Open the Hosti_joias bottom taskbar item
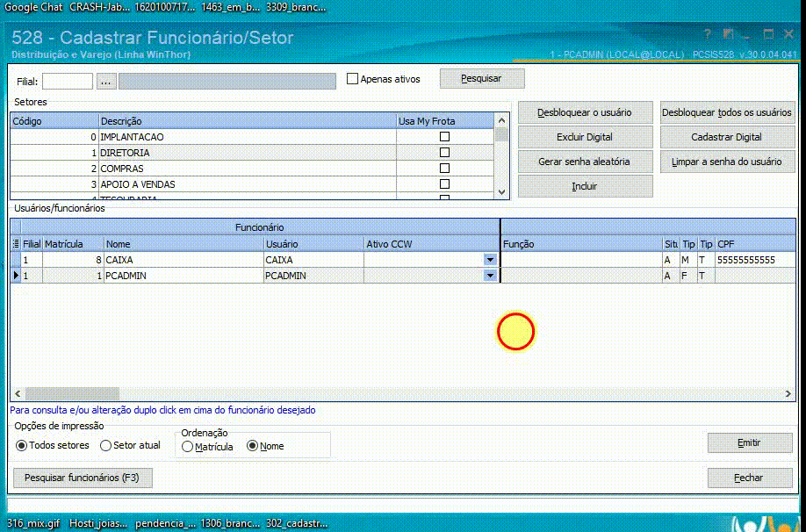 tap(97, 524)
